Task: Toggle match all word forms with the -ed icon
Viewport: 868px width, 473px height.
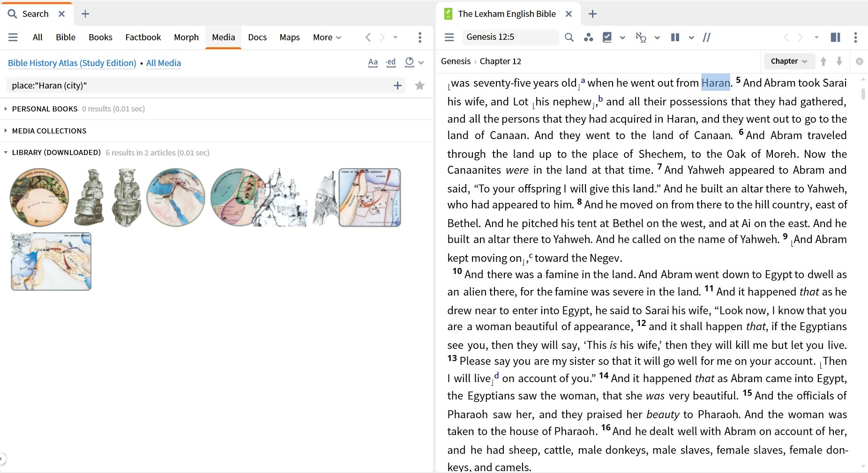Action: click(391, 62)
